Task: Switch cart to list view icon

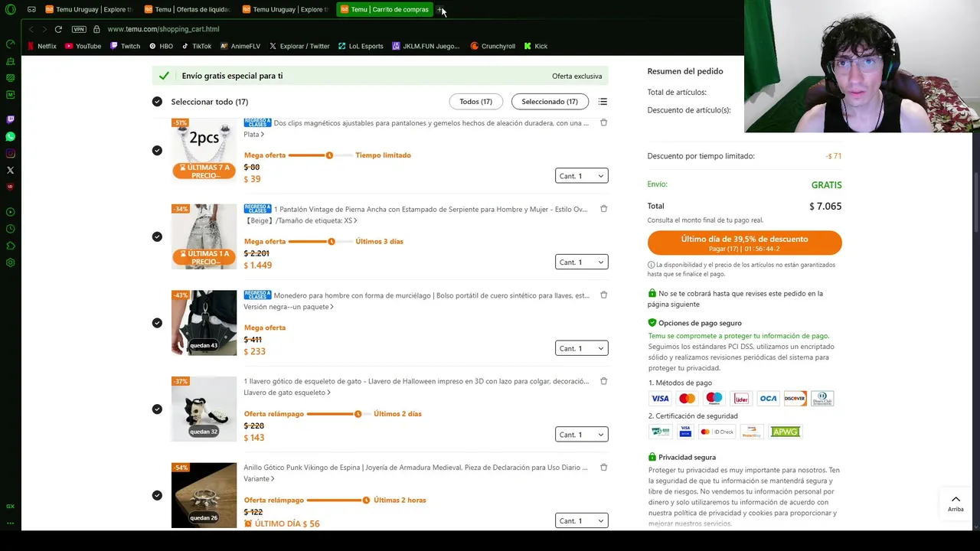Action: (x=603, y=102)
